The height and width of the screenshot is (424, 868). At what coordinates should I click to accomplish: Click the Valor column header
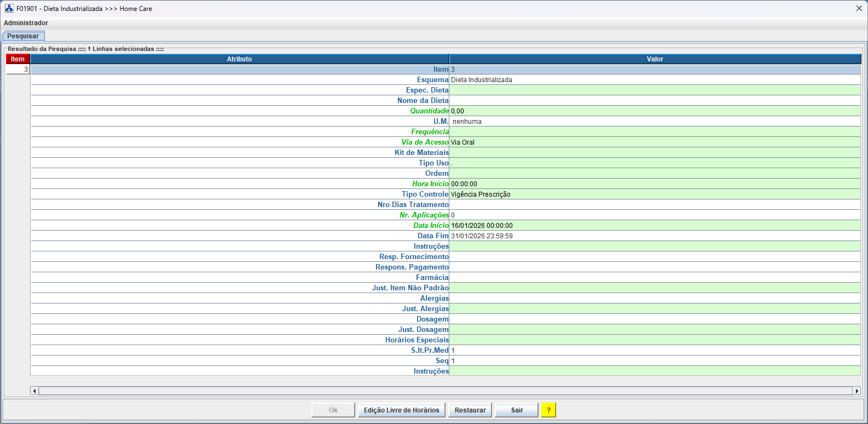tap(655, 59)
